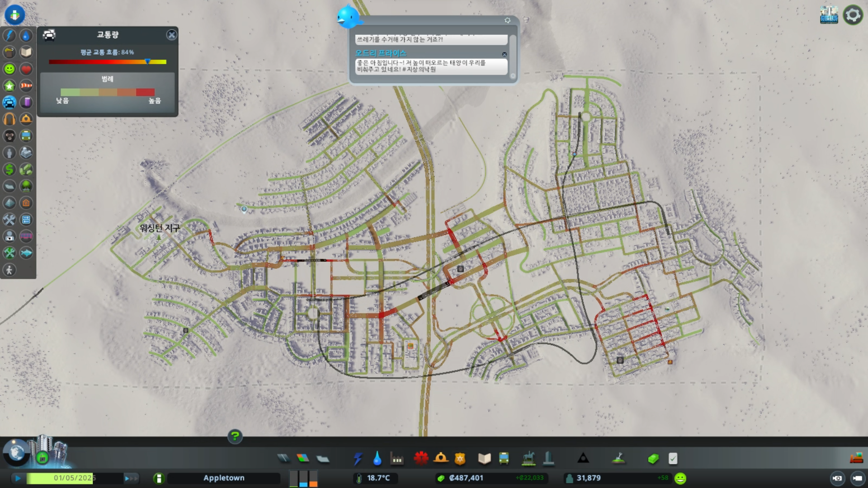
Task: Show the happiness info view
Action: [x=9, y=69]
